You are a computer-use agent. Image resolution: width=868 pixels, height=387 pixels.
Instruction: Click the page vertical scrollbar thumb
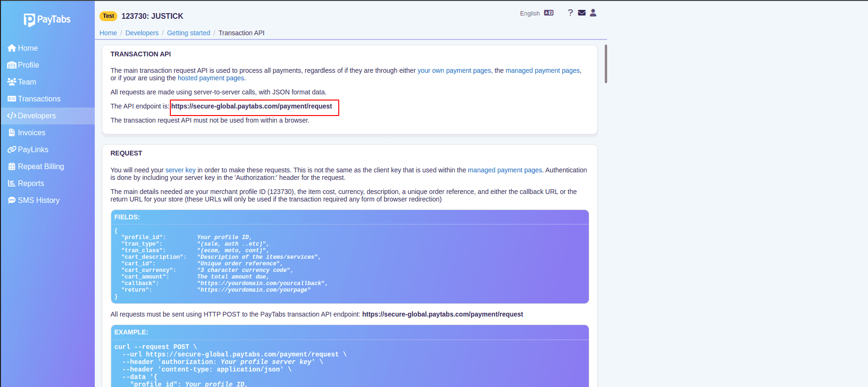pos(606,64)
